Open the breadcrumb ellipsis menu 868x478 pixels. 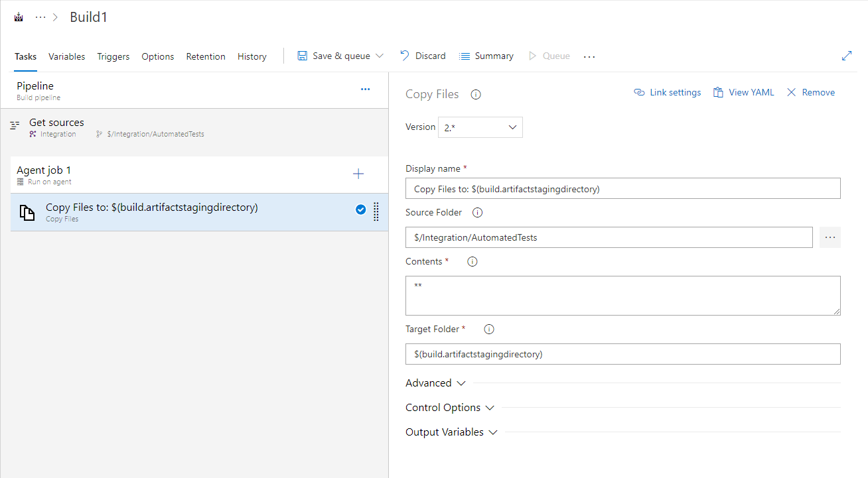pos(42,16)
